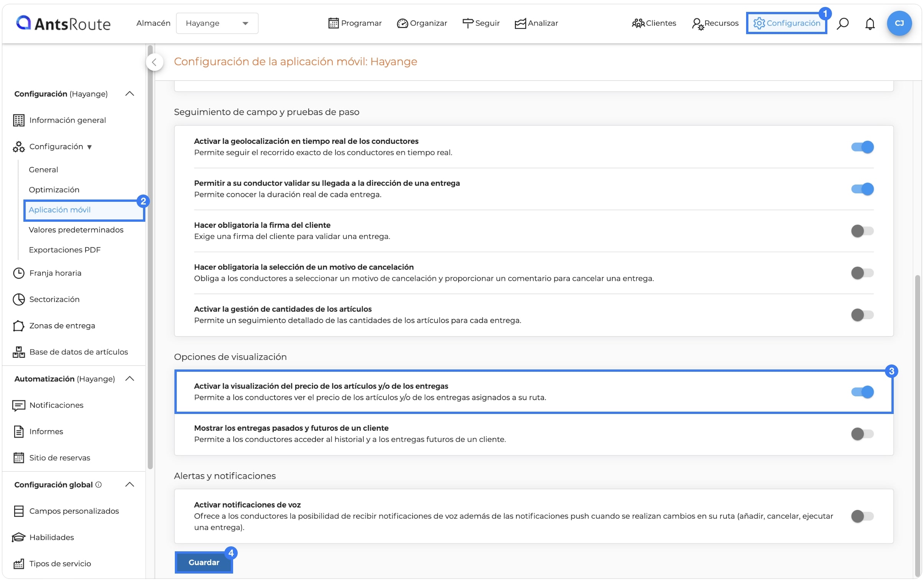Click the Sectorización pie icon
This screenshot has width=924, height=582.
tap(19, 300)
